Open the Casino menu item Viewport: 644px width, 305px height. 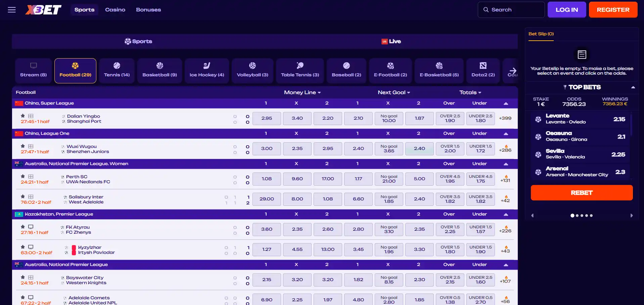click(x=115, y=10)
